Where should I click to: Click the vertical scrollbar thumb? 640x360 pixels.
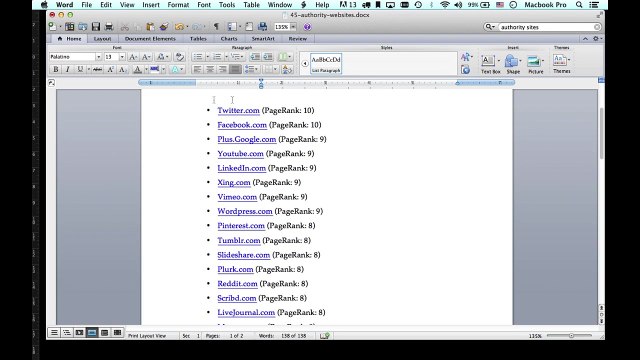click(601, 133)
